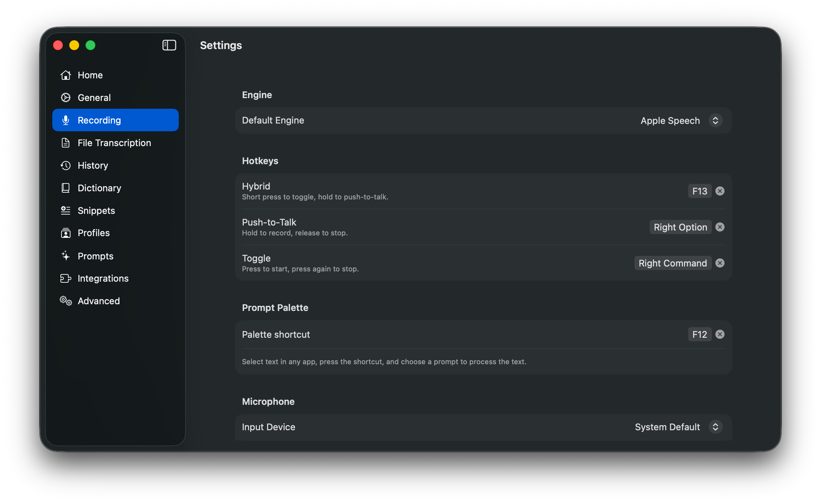
Task: Expand the Apple Speech engine selector
Action: click(x=716, y=120)
